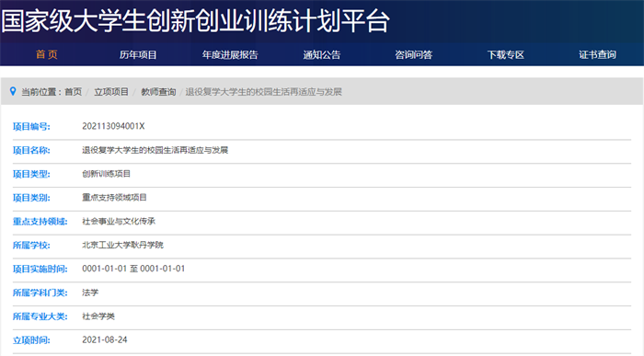Click the site title 国家级大学生创新创业训练计划平台
The image size is (644, 356).
(x=195, y=20)
